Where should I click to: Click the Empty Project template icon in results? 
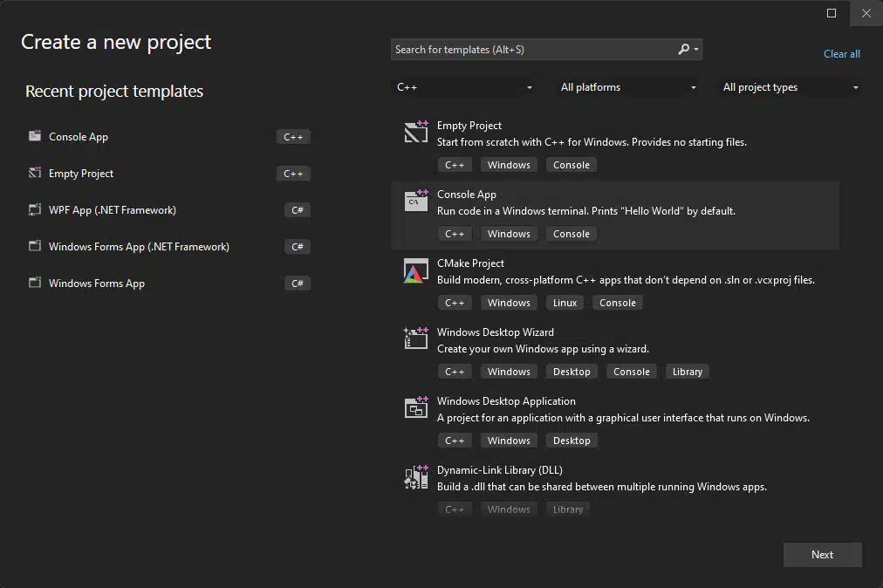click(x=416, y=131)
